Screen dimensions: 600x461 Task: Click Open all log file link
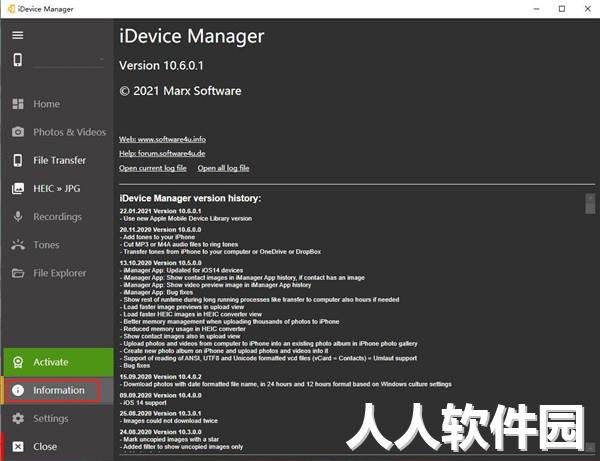point(223,168)
